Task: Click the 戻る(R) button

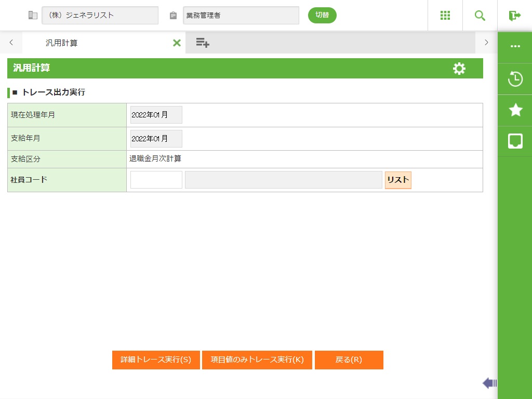Action: pyautogui.click(x=349, y=360)
